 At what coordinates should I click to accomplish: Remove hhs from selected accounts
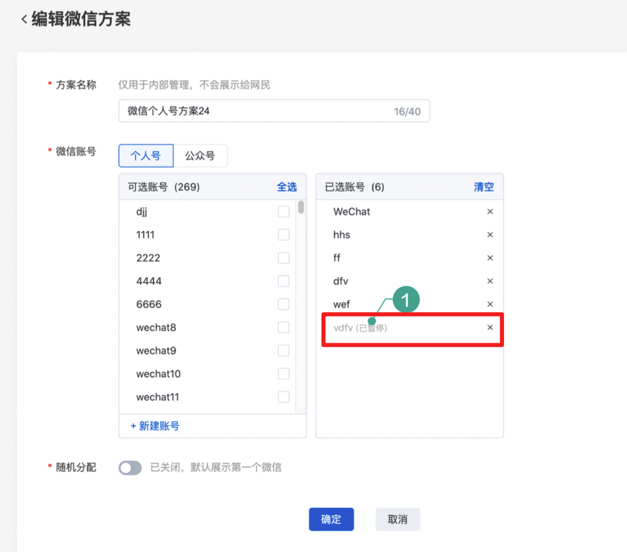point(490,235)
